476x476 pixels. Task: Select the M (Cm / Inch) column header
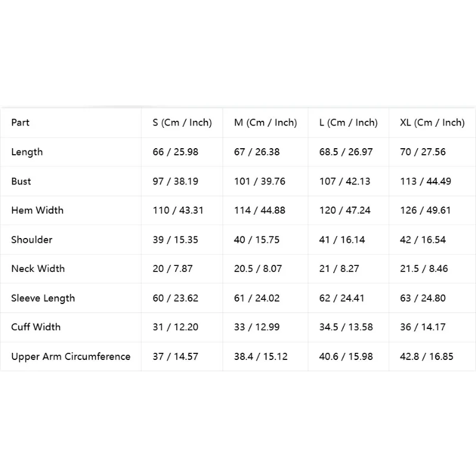tap(265, 123)
